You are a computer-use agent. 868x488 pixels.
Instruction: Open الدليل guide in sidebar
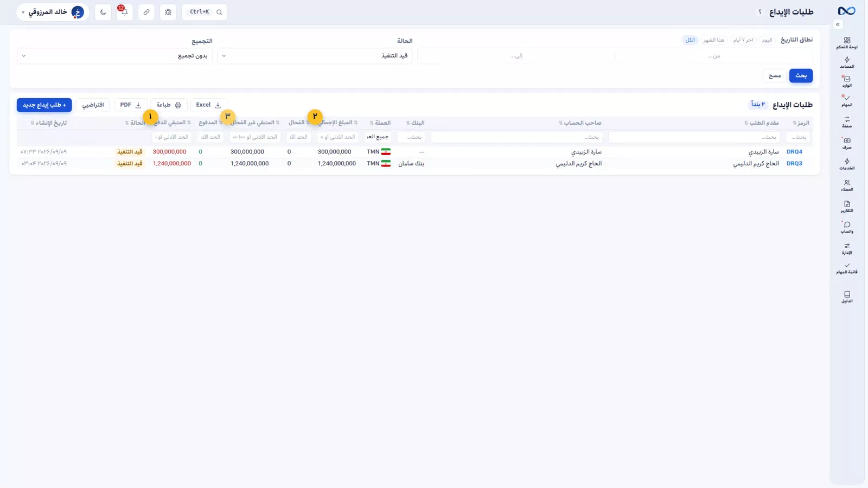tap(847, 297)
